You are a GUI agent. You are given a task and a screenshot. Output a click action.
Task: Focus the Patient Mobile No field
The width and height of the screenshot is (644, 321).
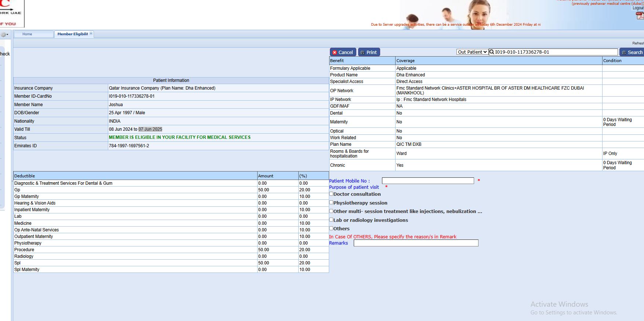pos(427,181)
